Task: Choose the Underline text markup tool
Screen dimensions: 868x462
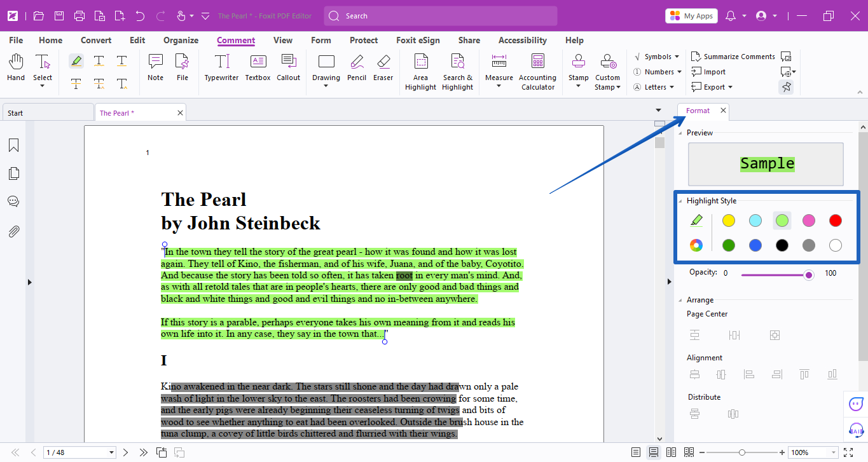Action: click(122, 61)
